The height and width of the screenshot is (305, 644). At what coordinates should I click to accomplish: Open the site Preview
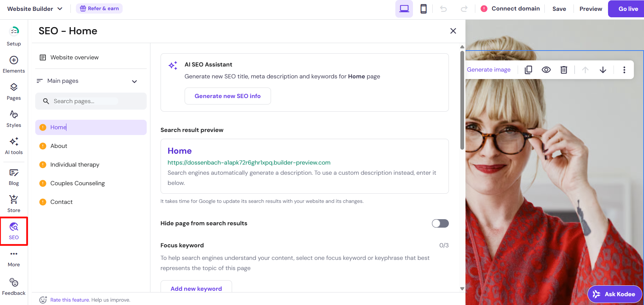590,9
